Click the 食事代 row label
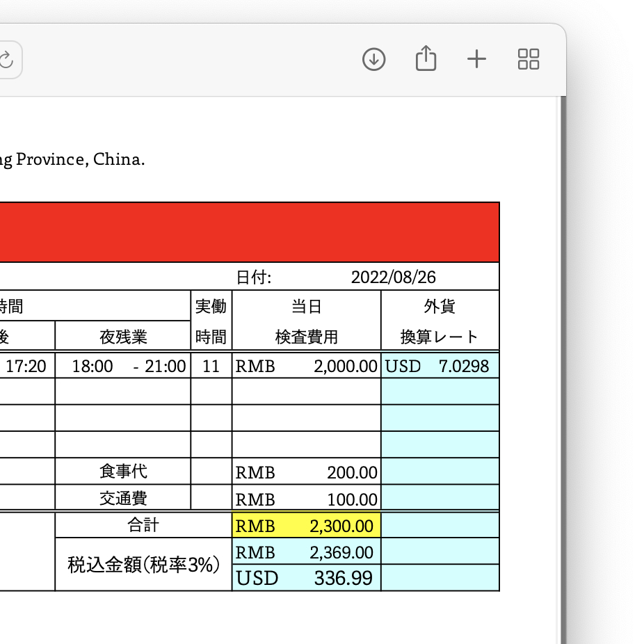Image resolution: width=644 pixels, height=644 pixels. click(123, 472)
